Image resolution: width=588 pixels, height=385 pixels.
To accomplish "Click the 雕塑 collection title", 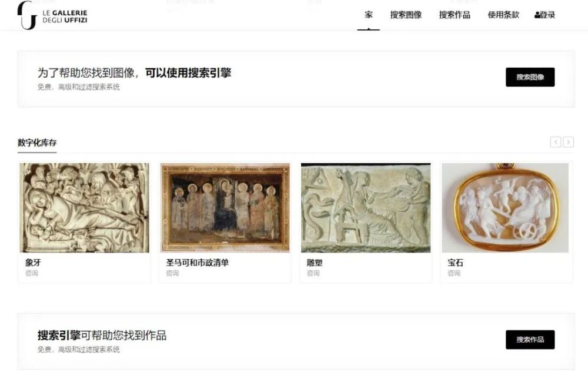I will point(314,263).
